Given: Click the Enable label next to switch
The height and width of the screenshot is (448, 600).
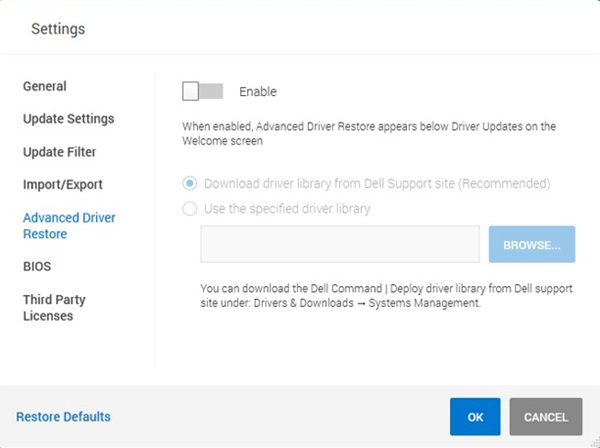Looking at the screenshot, I should [258, 91].
